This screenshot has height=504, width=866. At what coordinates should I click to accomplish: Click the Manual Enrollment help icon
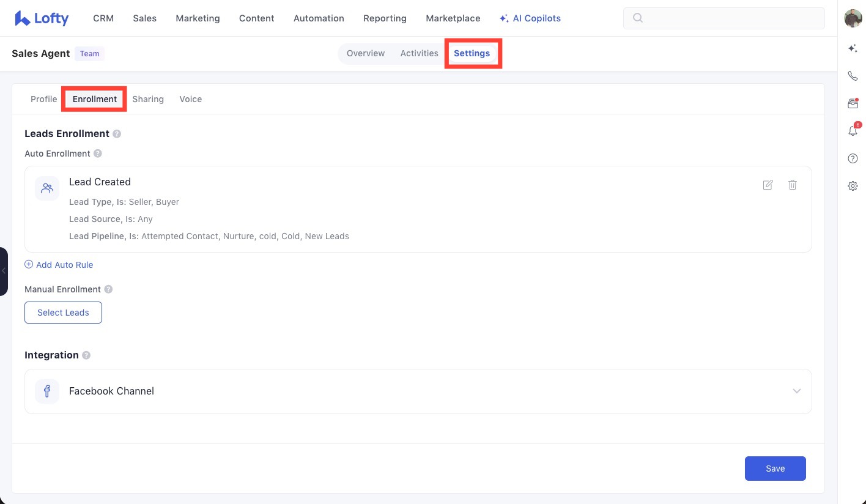coord(108,289)
